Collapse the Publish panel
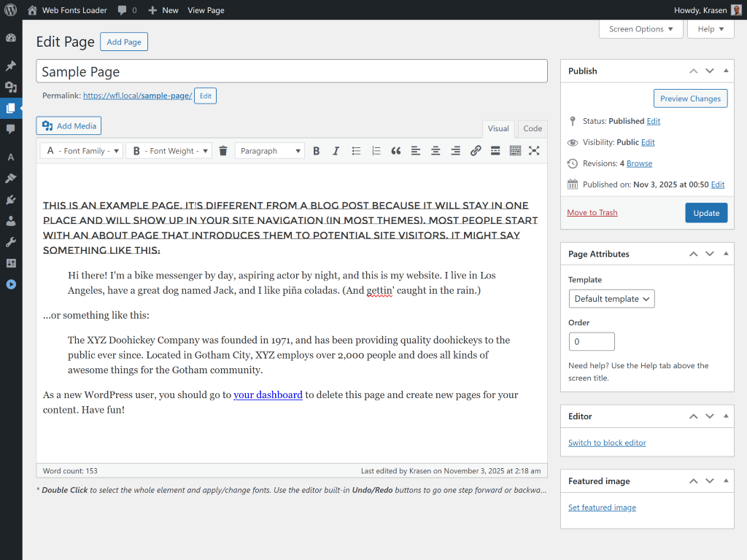Screen dimensions: 747x560 (x=725, y=71)
